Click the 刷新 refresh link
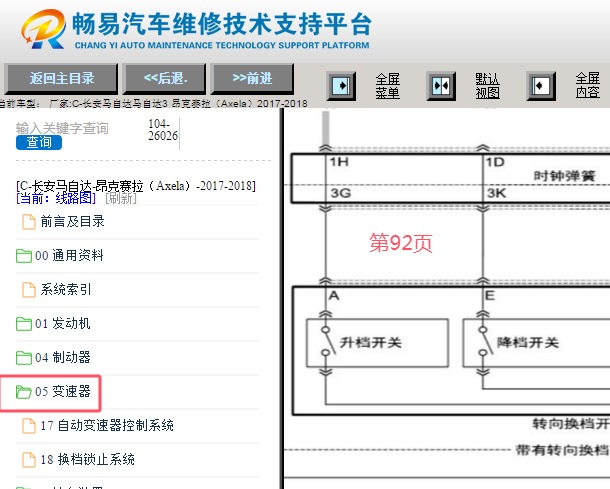 pyautogui.click(x=121, y=198)
